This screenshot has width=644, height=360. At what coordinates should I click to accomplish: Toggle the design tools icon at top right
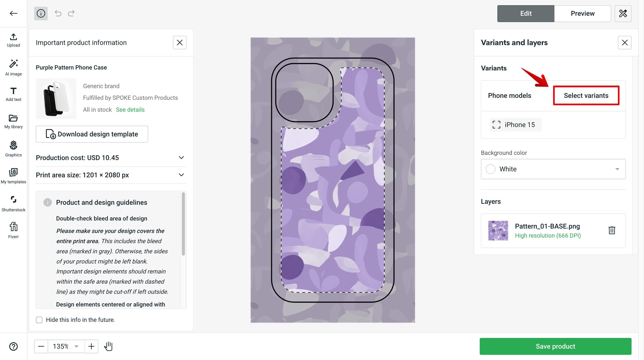623,13
